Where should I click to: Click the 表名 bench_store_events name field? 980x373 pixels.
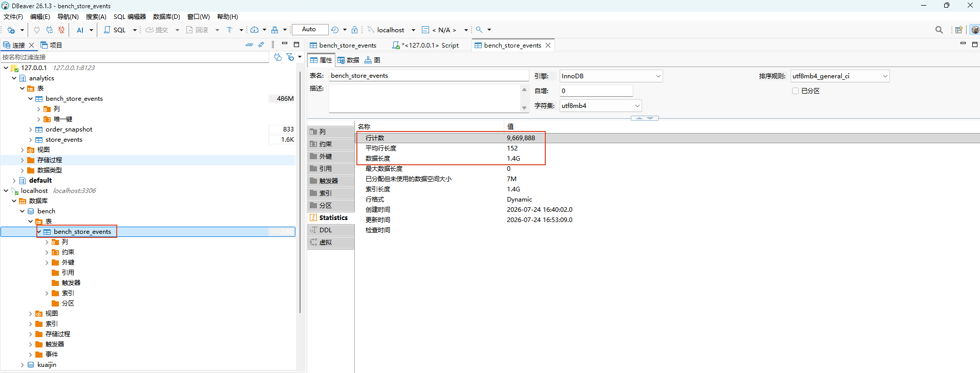429,75
